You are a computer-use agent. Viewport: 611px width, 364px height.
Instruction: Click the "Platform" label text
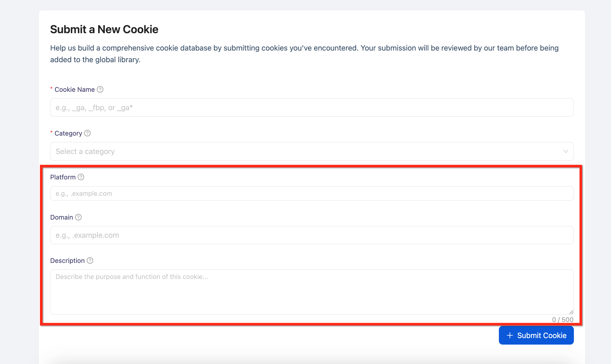click(x=63, y=177)
